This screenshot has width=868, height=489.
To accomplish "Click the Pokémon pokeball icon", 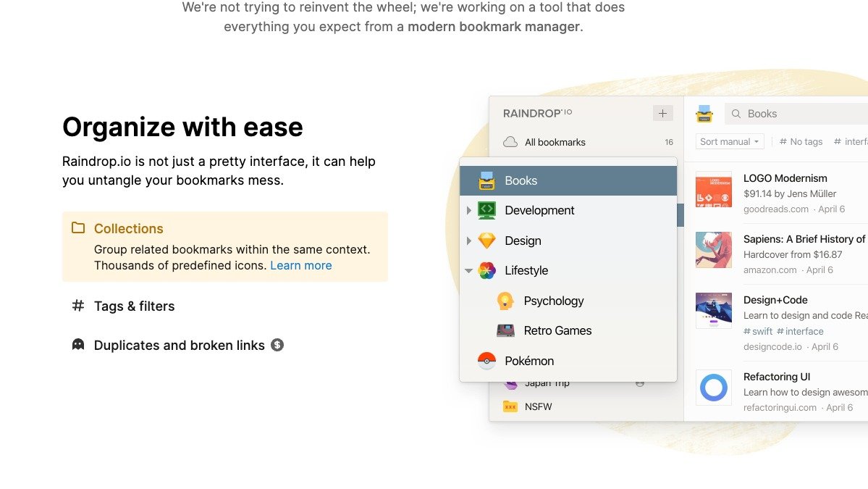I will [x=486, y=361].
